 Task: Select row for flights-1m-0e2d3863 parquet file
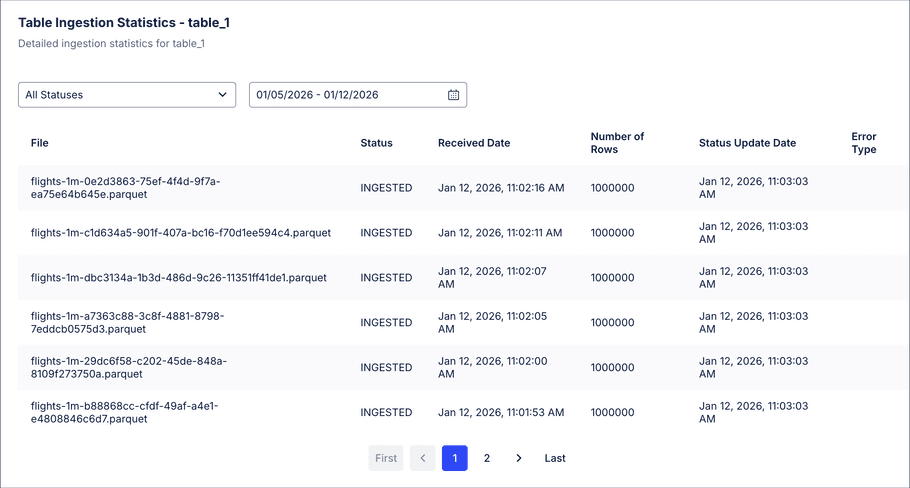[x=126, y=188]
